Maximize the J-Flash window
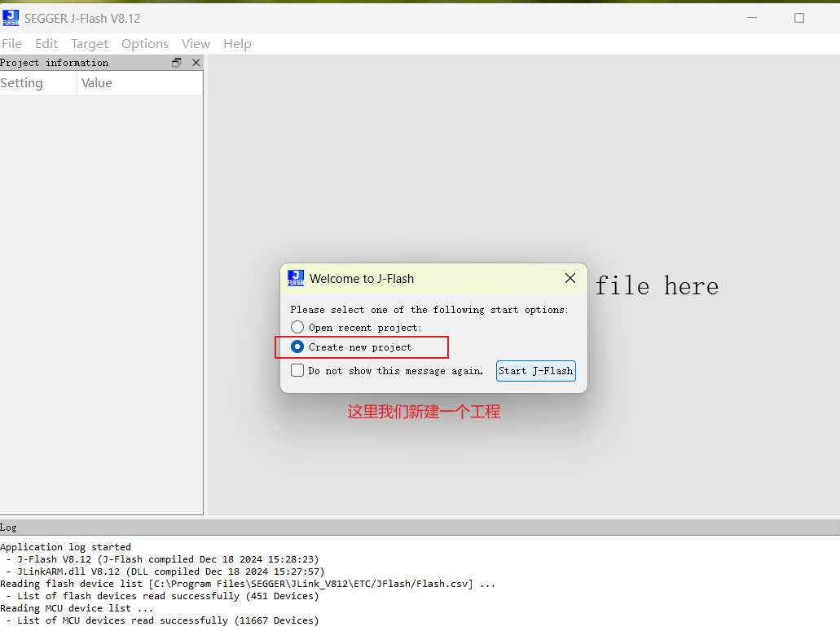This screenshot has height=640, width=840. (799, 18)
